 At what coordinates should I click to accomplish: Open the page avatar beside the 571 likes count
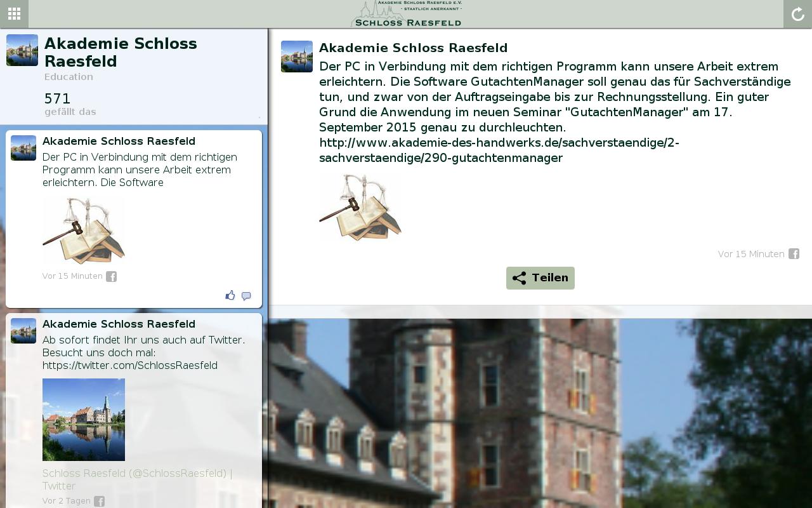[22, 50]
